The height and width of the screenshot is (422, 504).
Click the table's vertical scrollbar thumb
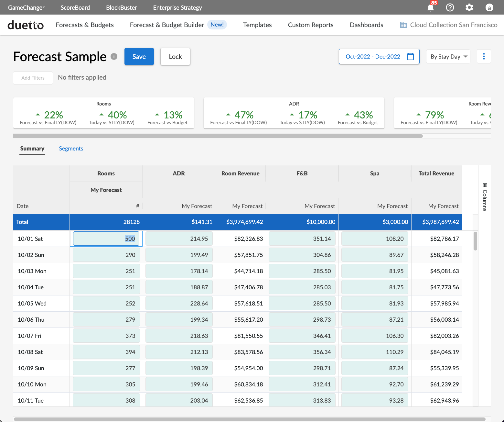[475, 241]
